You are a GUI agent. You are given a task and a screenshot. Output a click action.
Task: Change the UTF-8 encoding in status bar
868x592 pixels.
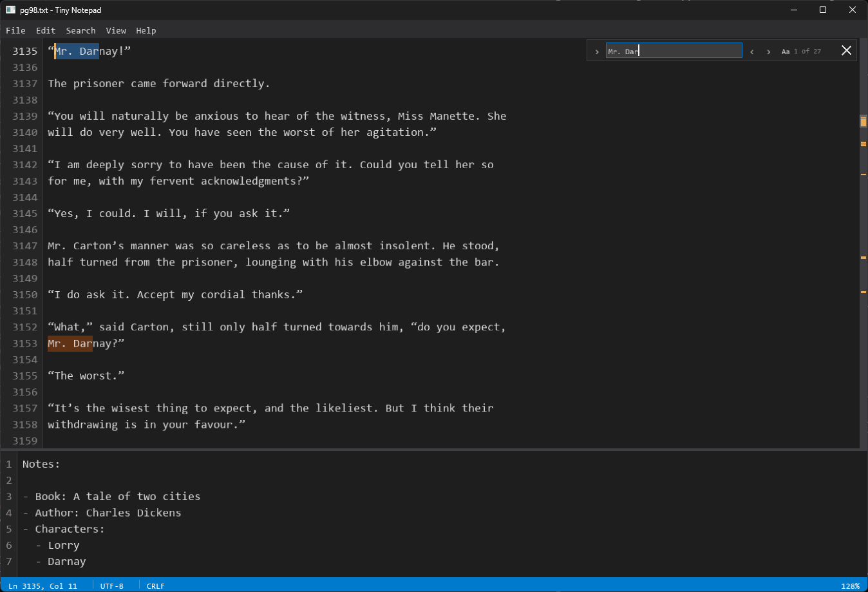(x=112, y=586)
